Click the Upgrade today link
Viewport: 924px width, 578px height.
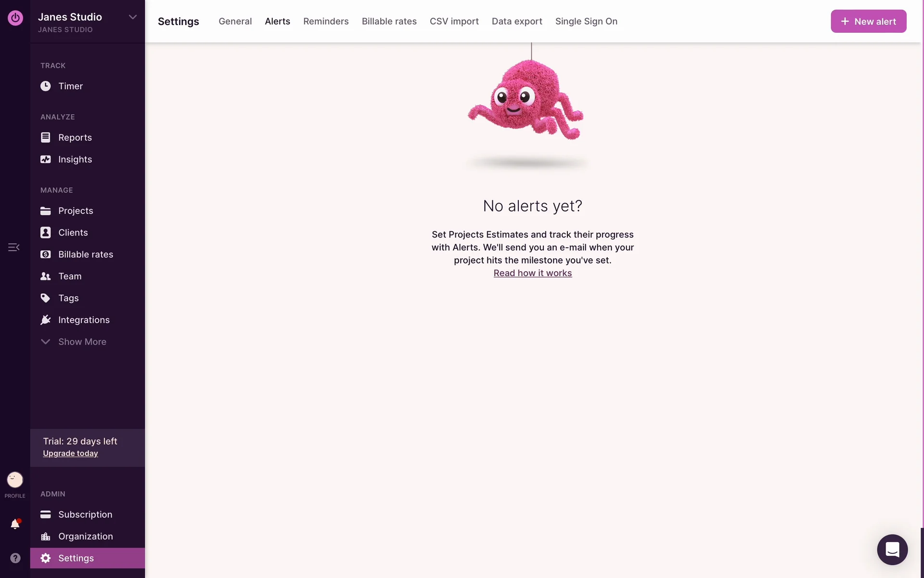coord(70,454)
